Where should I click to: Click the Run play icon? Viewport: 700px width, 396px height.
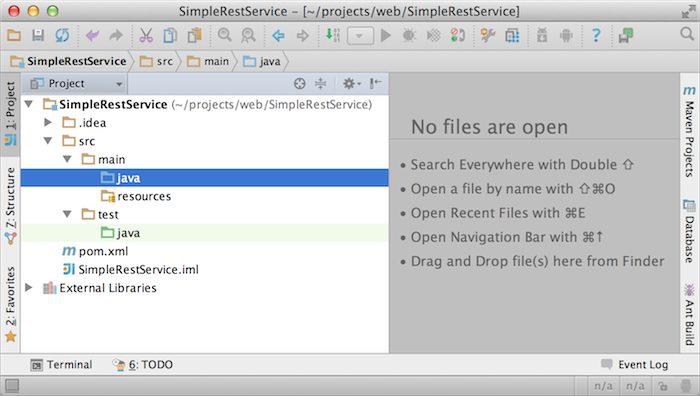(x=386, y=35)
